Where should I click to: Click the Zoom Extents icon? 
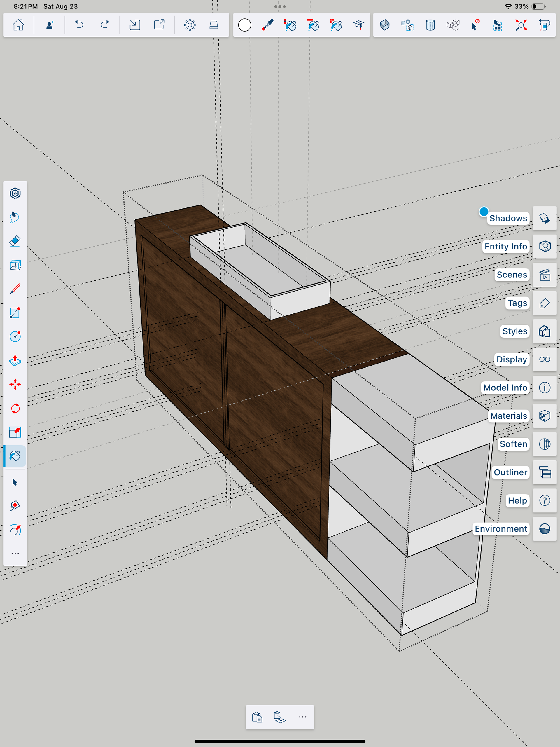(x=521, y=25)
